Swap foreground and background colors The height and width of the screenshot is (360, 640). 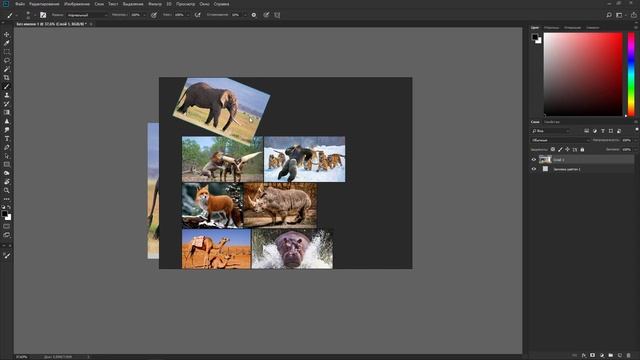point(9,207)
